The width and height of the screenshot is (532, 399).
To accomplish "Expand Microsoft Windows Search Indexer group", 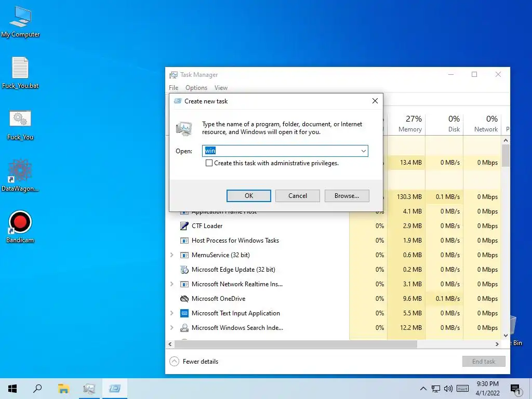I will 171,328.
